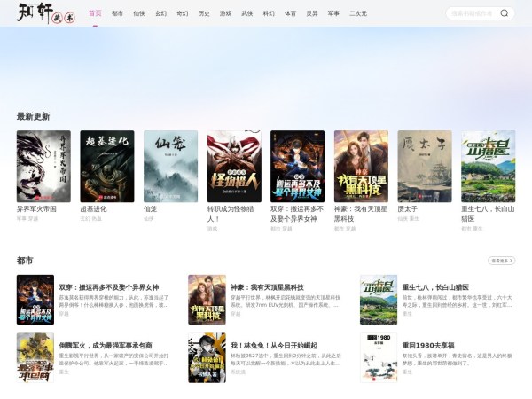Click the 赝太子 cover in 最新更新

coord(424,167)
